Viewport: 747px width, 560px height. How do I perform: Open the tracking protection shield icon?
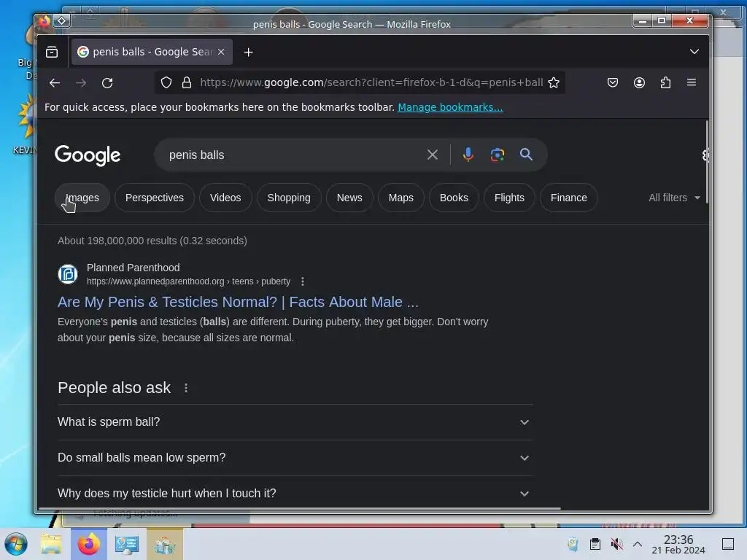click(x=166, y=83)
